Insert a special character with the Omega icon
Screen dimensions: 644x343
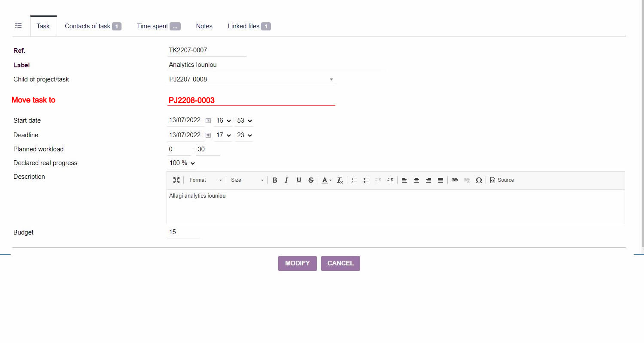click(x=479, y=180)
